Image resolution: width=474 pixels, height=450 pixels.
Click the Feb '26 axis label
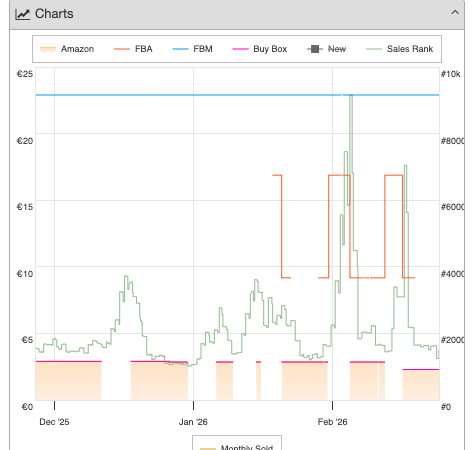tap(332, 422)
